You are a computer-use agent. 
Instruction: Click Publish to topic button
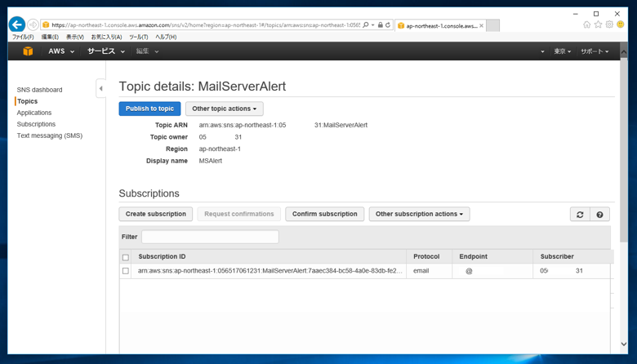point(149,109)
